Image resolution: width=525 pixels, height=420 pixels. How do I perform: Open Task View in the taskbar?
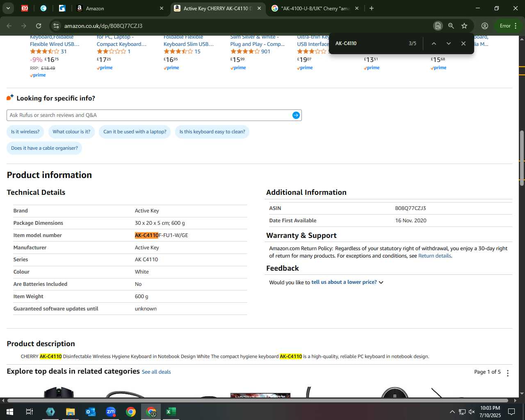click(x=30, y=412)
